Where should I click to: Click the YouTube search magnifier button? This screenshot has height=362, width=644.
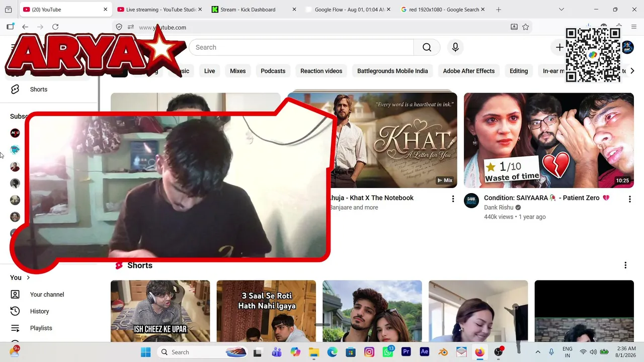(x=427, y=47)
